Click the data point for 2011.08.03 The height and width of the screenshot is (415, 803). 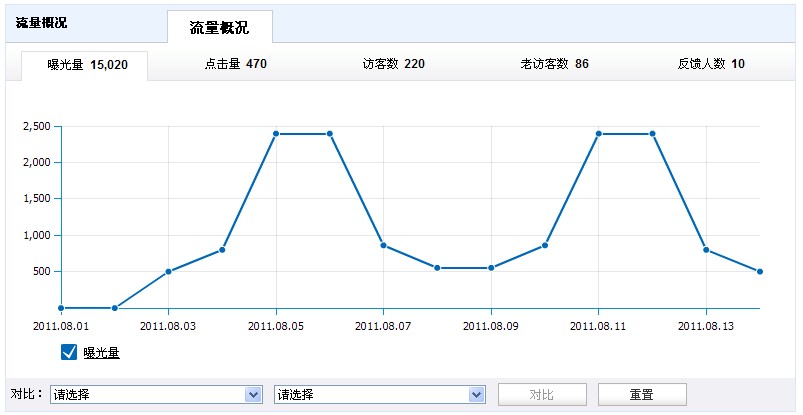coord(168,272)
